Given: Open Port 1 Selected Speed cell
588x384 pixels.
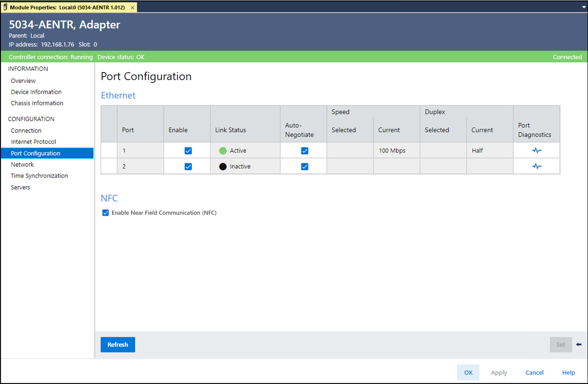Looking at the screenshot, I should point(350,150).
